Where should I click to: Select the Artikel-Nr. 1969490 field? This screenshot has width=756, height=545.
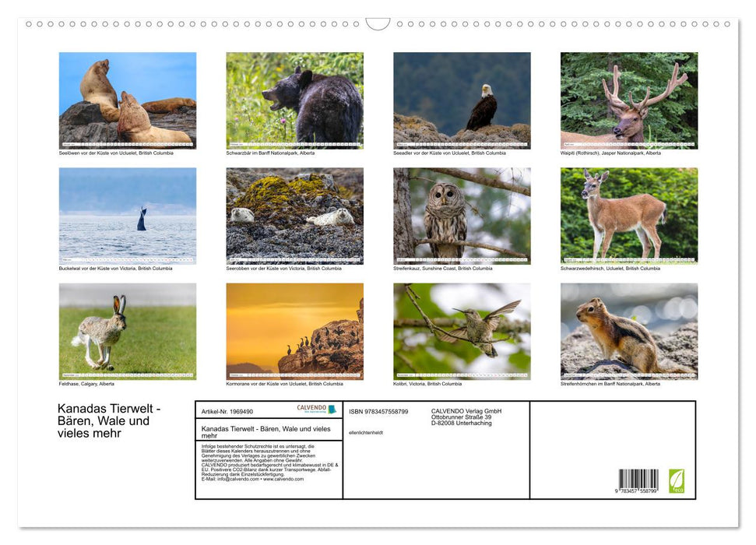230,412
